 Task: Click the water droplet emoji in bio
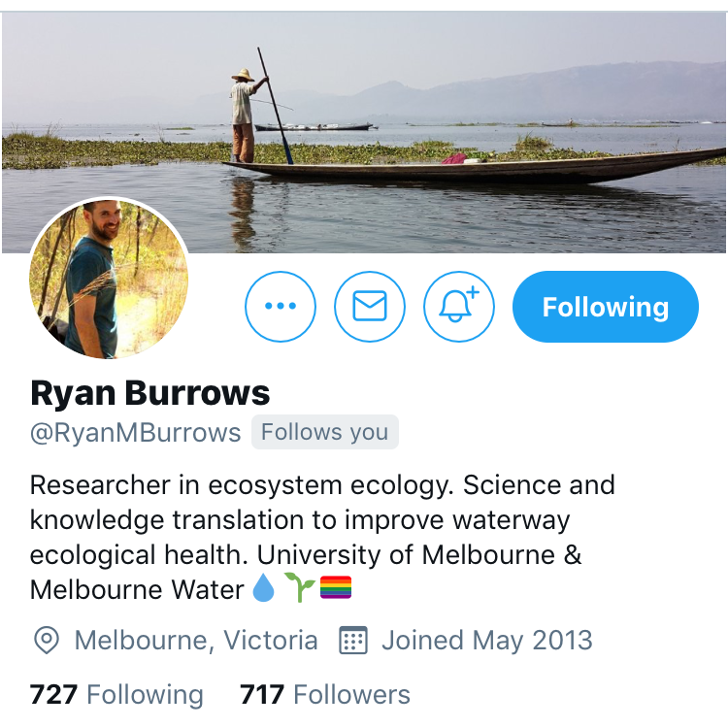click(x=263, y=588)
